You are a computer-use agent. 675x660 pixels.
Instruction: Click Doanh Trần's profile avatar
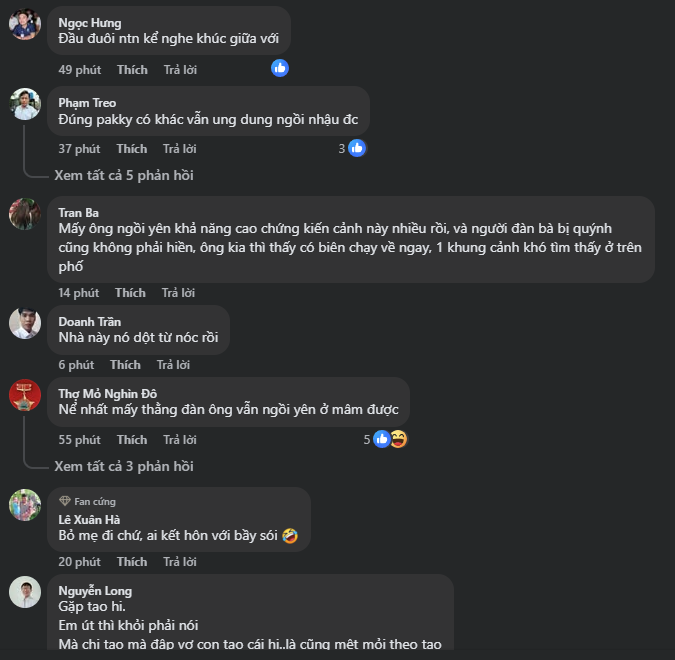click(25, 322)
